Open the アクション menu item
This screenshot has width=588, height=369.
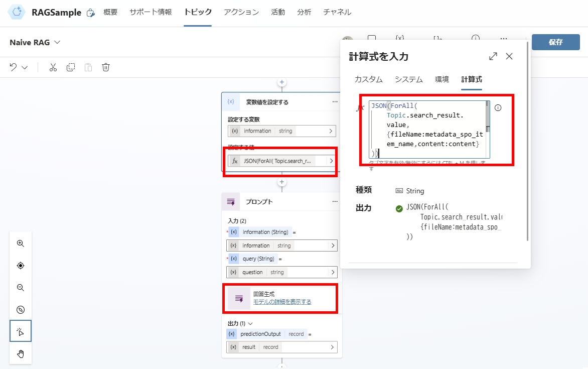241,13
